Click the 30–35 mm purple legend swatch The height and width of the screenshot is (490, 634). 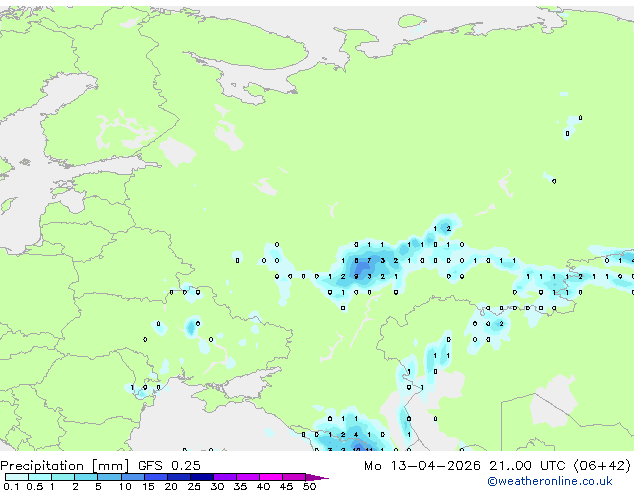(225, 477)
